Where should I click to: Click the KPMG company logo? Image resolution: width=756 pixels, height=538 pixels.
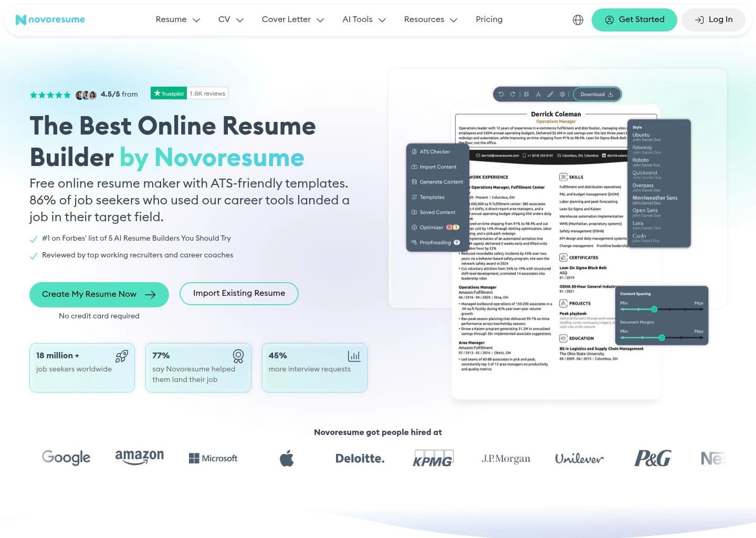tap(433, 458)
